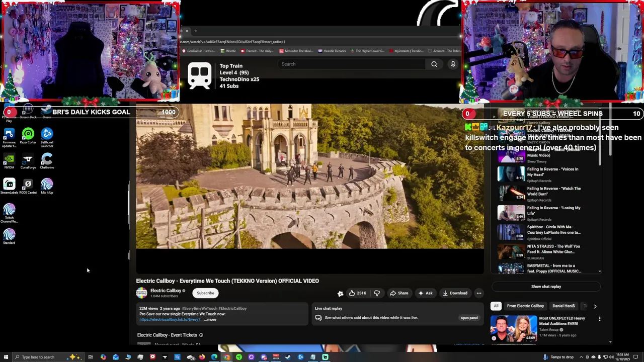Open more actions three-dot menu

pyautogui.click(x=479, y=293)
